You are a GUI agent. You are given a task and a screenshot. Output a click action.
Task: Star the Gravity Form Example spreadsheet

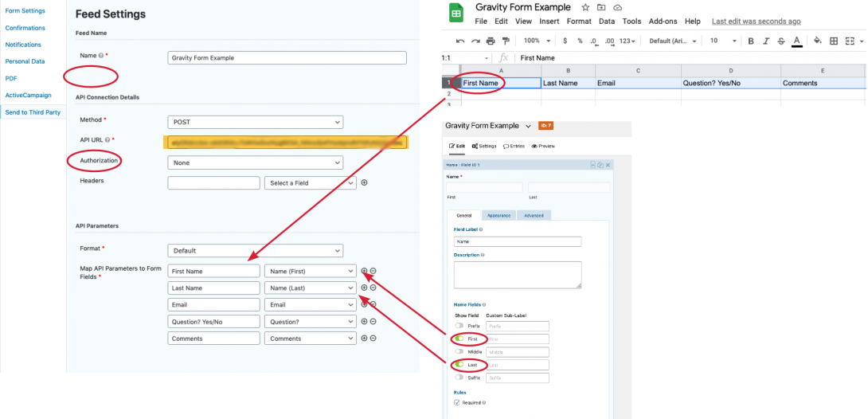click(585, 7)
